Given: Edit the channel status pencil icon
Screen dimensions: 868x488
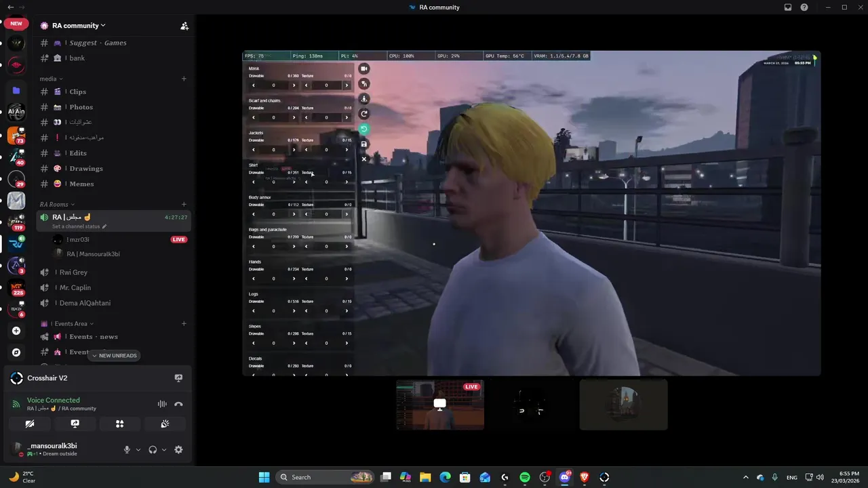Looking at the screenshot, I should click(x=104, y=226).
